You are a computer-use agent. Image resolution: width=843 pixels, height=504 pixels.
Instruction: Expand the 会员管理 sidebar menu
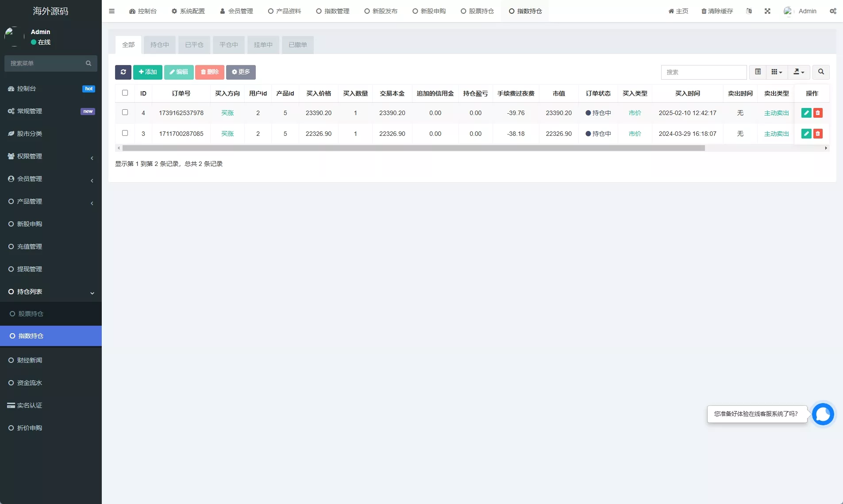pyautogui.click(x=51, y=179)
